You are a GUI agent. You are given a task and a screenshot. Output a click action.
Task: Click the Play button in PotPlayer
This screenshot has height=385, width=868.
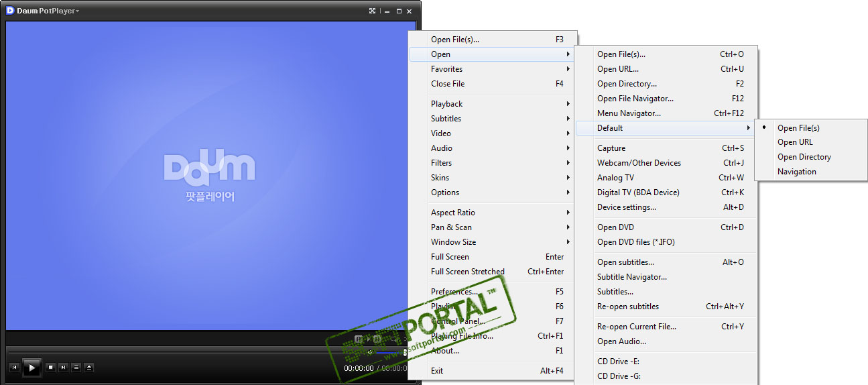click(32, 368)
